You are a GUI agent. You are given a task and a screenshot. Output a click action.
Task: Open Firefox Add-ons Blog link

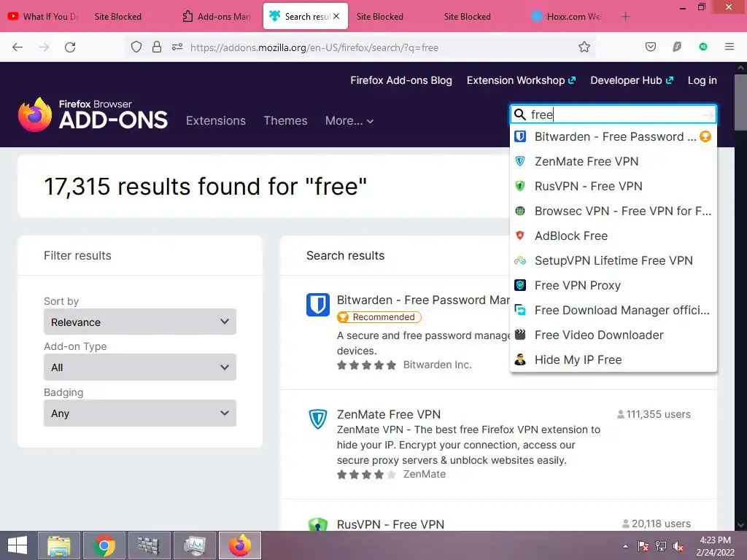(401, 80)
